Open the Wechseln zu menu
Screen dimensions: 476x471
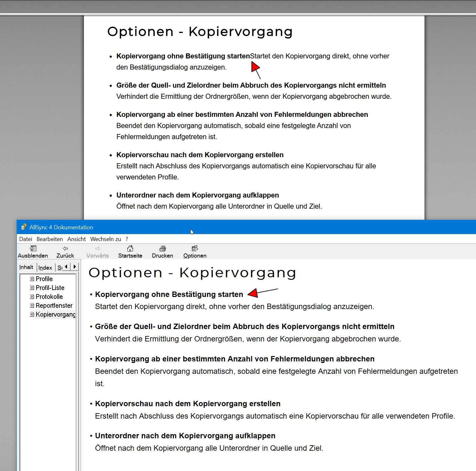105,239
